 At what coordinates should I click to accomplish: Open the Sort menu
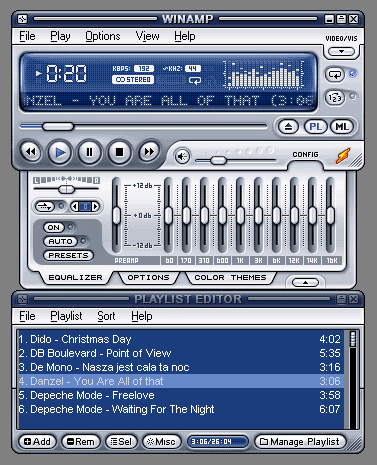coord(106,316)
